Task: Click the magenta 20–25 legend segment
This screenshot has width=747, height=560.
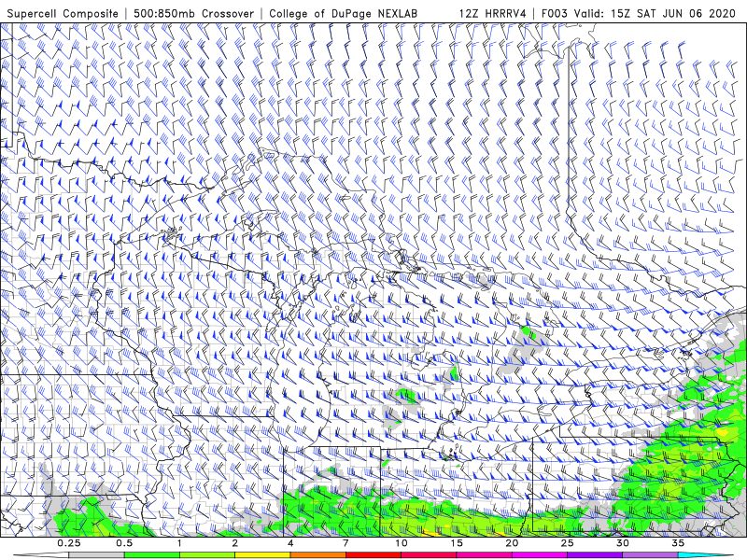Action: 540,555
